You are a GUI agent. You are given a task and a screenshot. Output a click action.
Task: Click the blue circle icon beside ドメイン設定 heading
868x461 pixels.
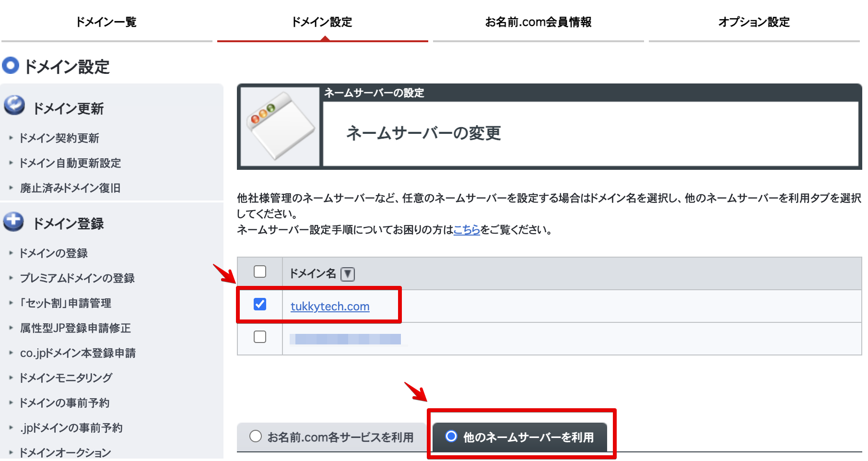coord(11,66)
